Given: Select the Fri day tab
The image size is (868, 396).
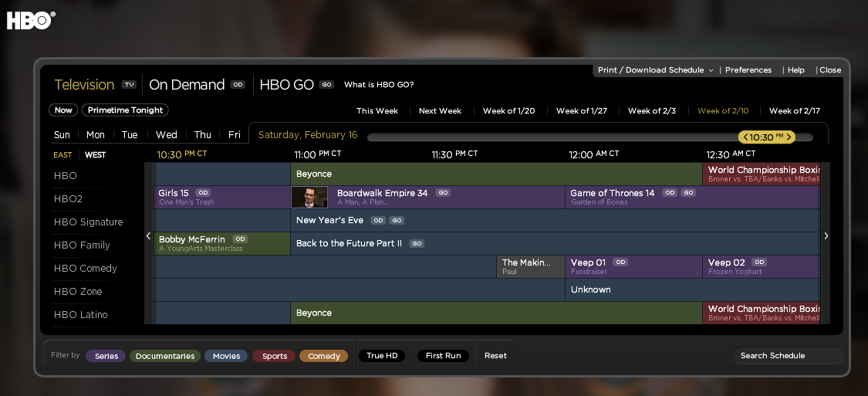Looking at the screenshot, I should (x=234, y=134).
